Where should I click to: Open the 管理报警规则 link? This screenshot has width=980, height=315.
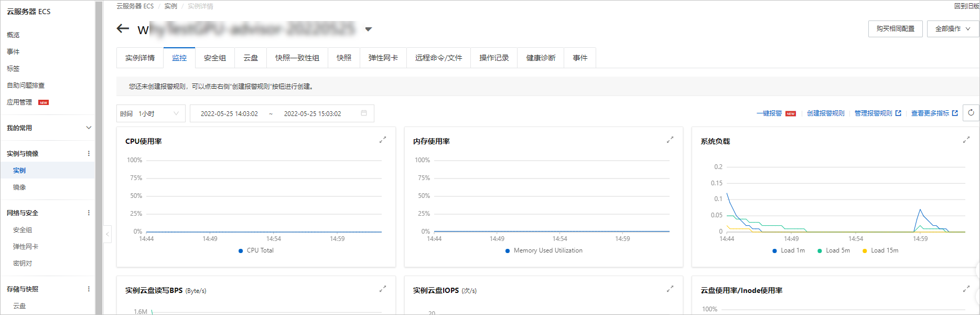coord(878,113)
